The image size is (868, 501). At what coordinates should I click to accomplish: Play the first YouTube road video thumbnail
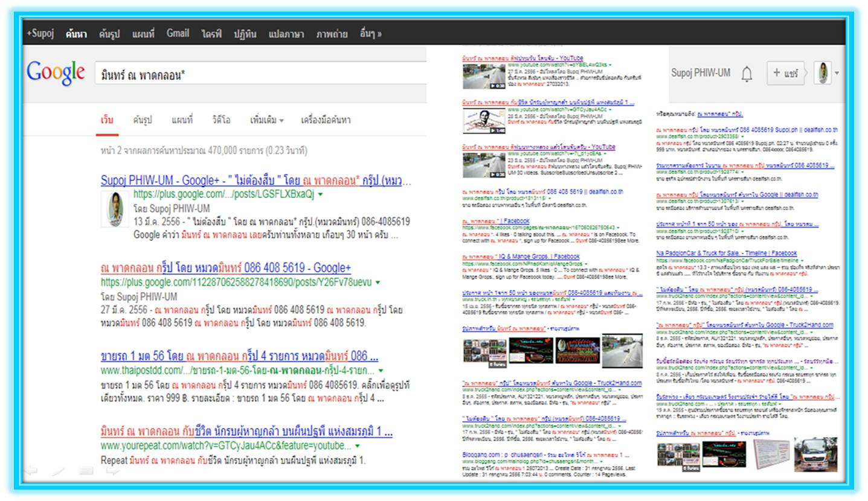(x=484, y=77)
